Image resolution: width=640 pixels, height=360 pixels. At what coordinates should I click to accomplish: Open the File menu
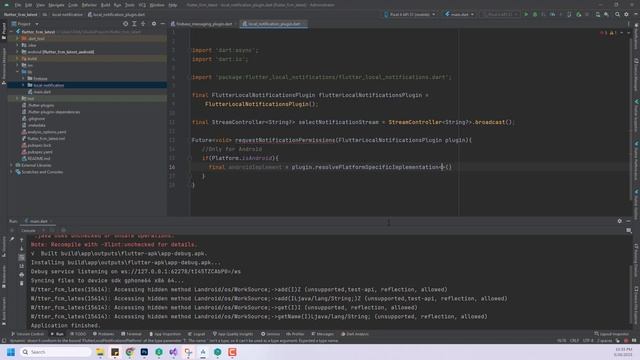[18, 5]
